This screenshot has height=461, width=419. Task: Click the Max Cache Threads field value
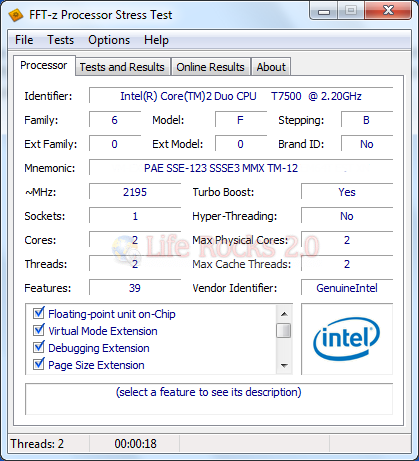pos(347,264)
